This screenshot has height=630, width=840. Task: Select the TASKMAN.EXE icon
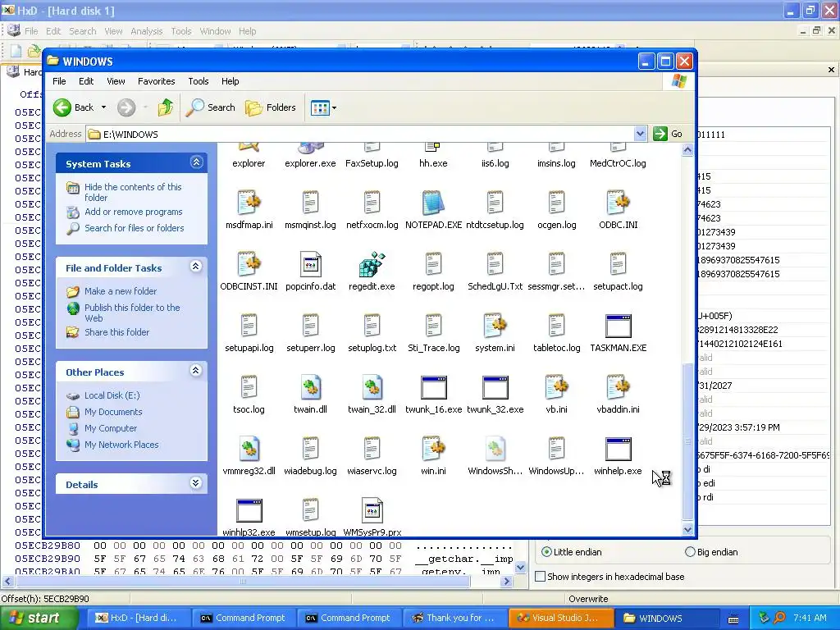[619, 326]
